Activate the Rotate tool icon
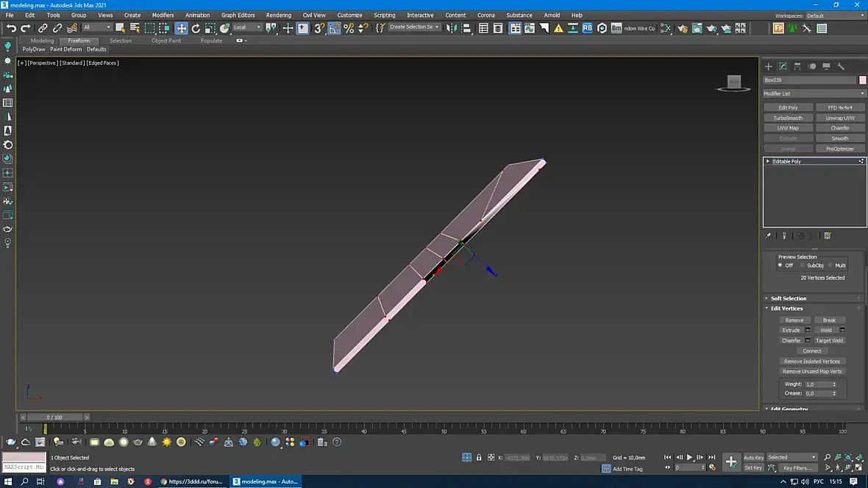 coord(196,28)
